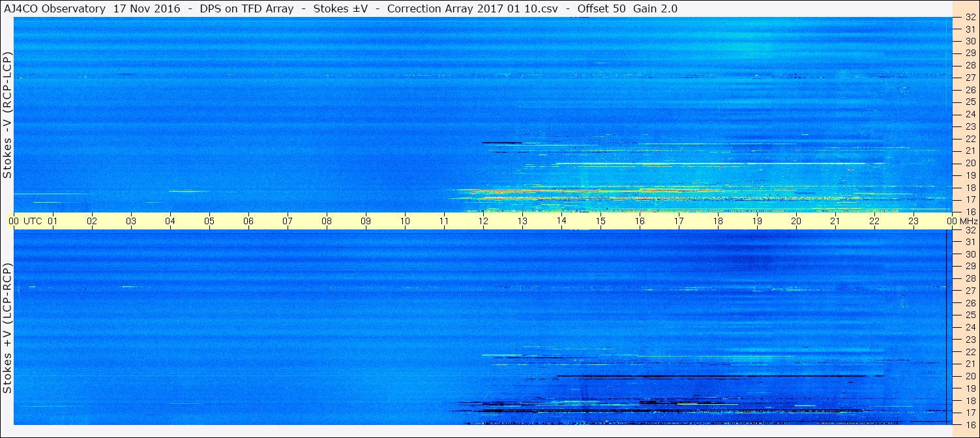The image size is (980, 438).
Task: Click the 31 MHz label of the Stokes +V panel
Action: (970, 242)
